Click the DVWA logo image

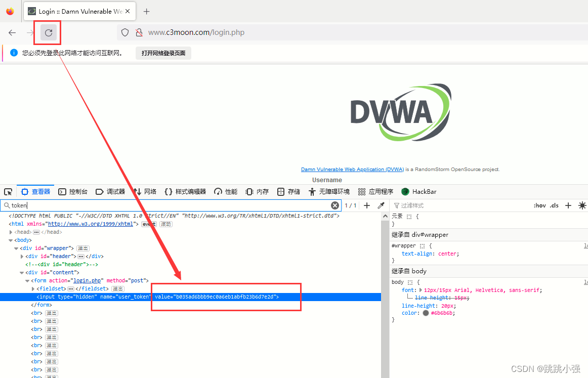pyautogui.click(x=401, y=112)
